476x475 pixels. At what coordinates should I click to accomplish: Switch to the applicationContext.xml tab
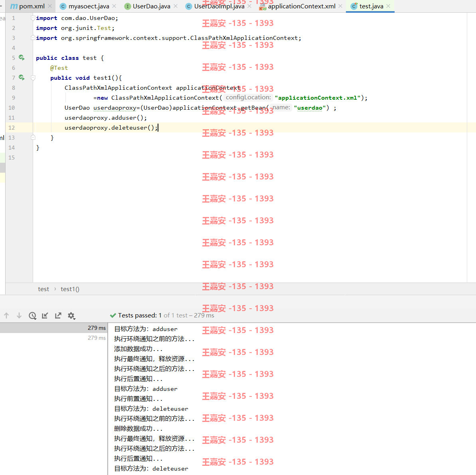(302, 6)
